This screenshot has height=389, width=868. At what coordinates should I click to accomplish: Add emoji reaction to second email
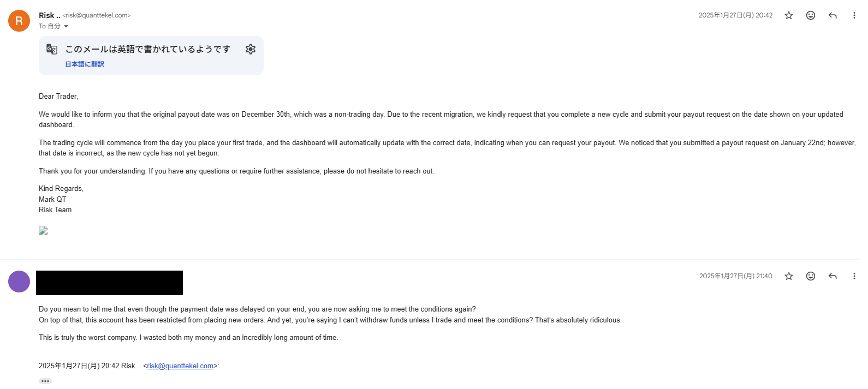point(811,276)
